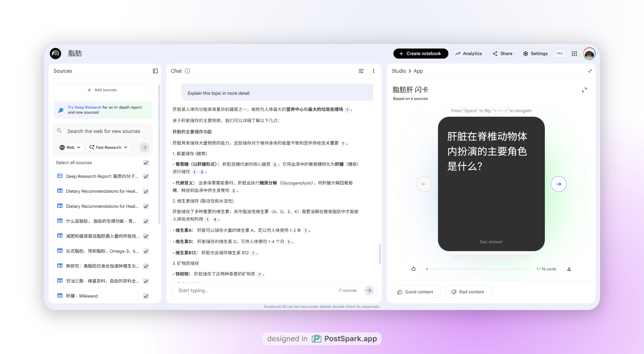Collapse the Studio panel icon
This screenshot has width=644, height=354.
coord(590,71)
